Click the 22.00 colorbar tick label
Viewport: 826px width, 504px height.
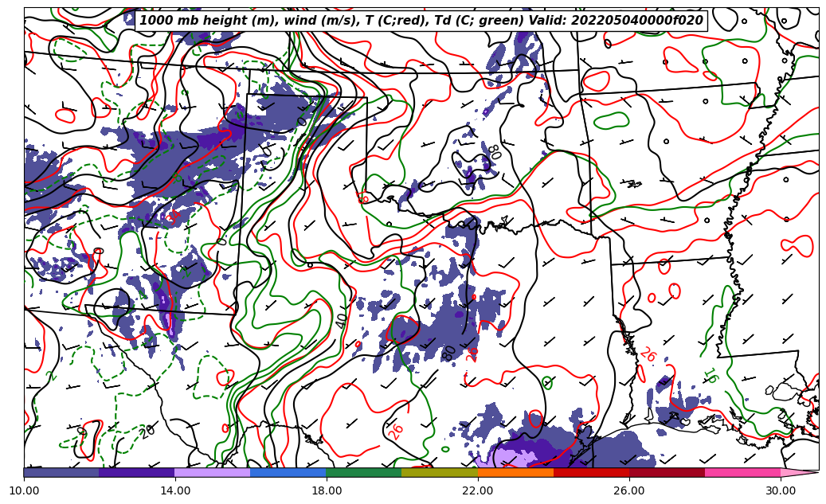[x=478, y=490]
